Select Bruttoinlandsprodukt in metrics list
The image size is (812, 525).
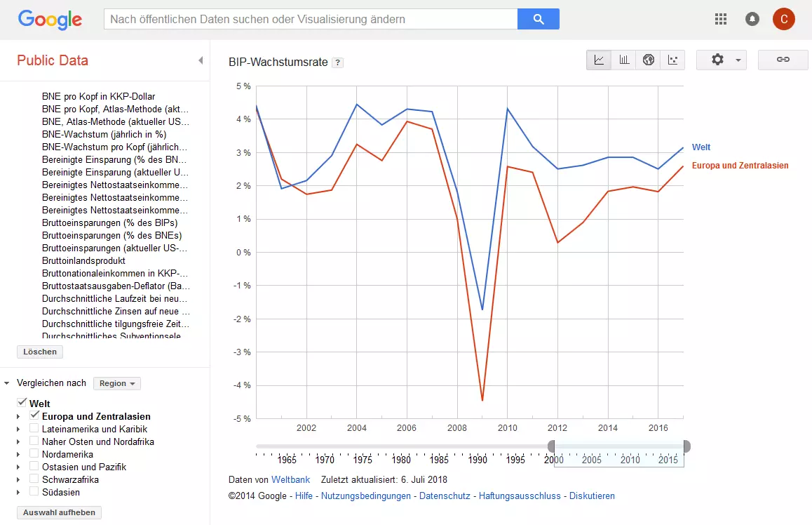click(x=83, y=260)
